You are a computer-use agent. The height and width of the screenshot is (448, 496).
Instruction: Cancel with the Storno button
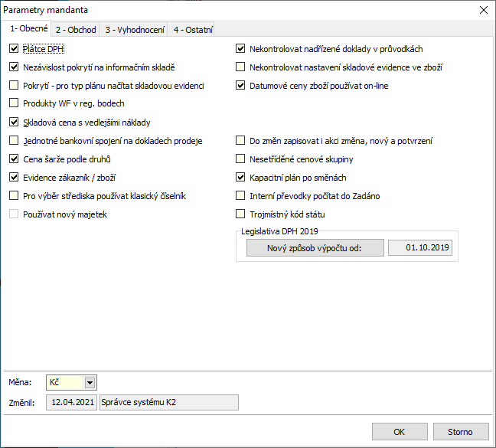point(461,432)
